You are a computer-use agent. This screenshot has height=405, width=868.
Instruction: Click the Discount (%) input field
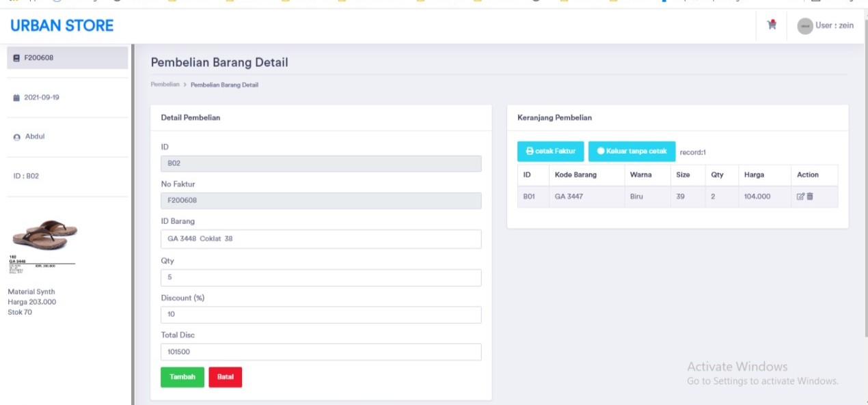point(321,315)
